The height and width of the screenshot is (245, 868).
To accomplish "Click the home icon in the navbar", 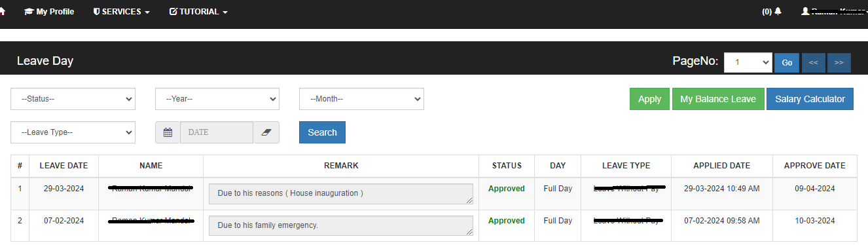I will [x=2, y=12].
